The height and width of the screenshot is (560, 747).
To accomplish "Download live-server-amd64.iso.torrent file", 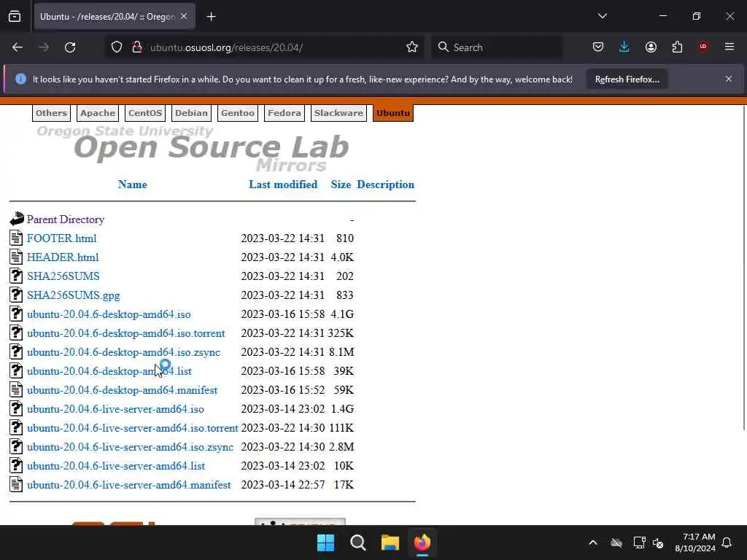I will [x=133, y=428].
